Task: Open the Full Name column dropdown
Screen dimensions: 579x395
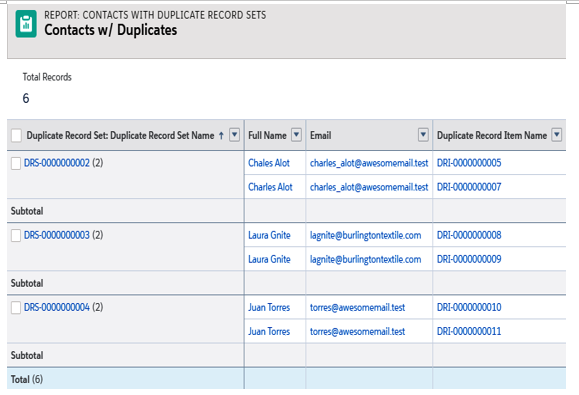Action: pyautogui.click(x=296, y=135)
